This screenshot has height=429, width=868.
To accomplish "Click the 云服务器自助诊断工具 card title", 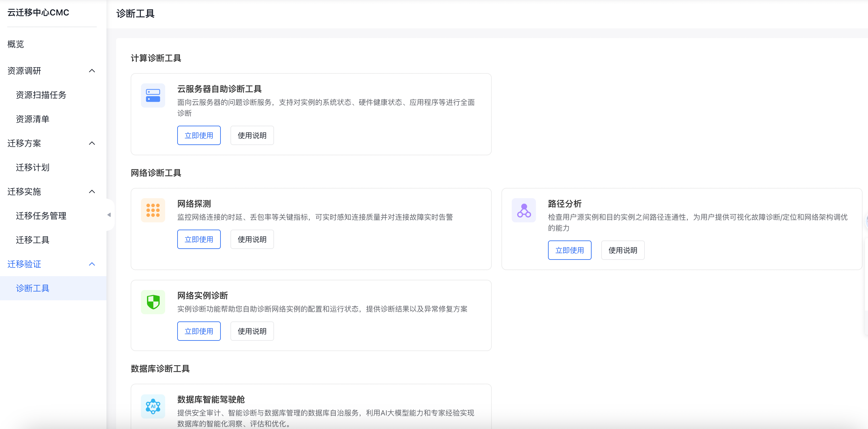I will pos(219,89).
